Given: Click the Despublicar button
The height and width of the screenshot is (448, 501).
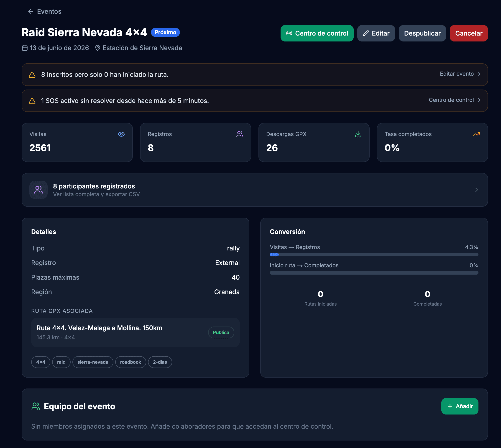Looking at the screenshot, I should coord(422,33).
